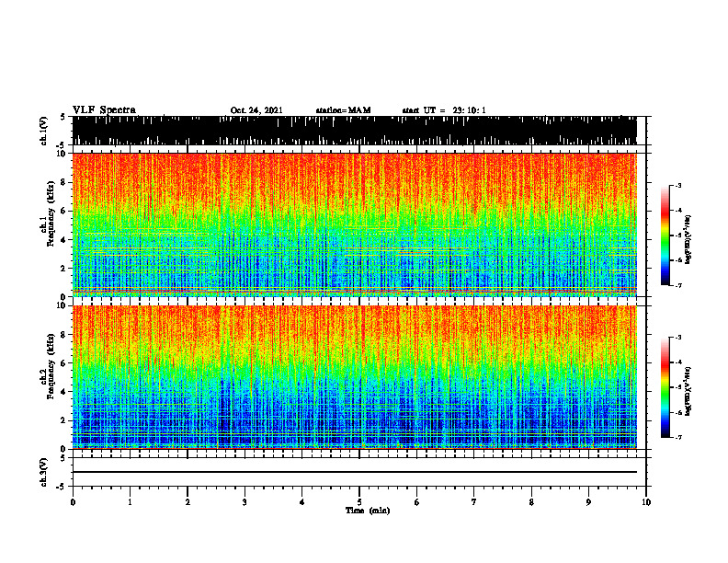
Task: Click the ch.2 frequency axis '8' tick label
Action: point(63,335)
